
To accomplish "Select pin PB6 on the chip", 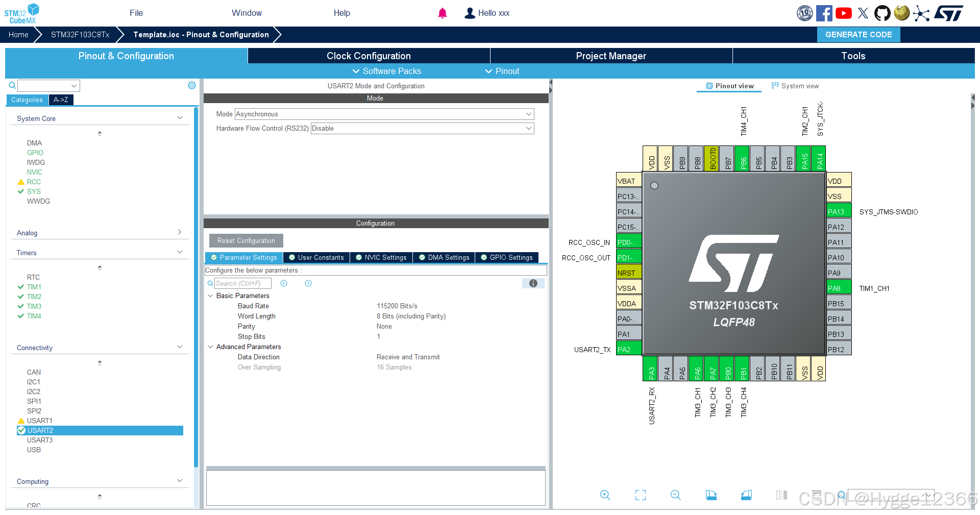I will (742, 158).
